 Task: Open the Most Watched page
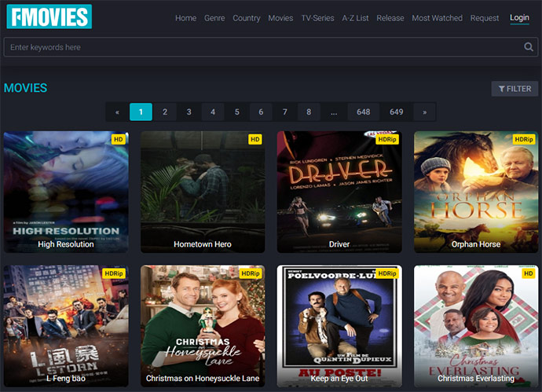click(x=437, y=18)
